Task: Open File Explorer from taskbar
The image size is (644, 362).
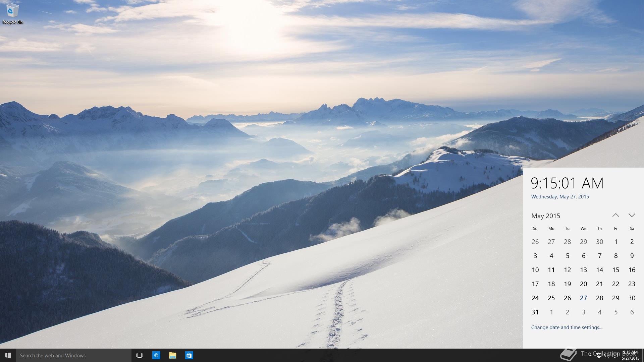Action: (173, 355)
